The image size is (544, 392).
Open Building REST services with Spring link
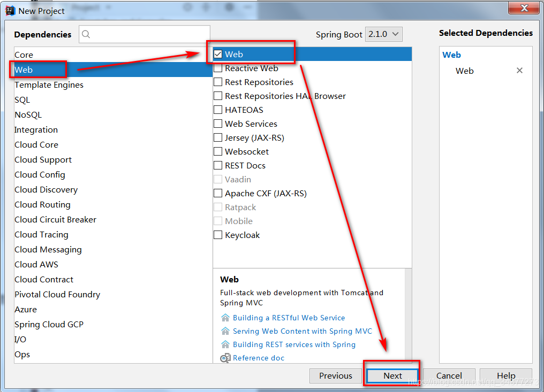click(x=294, y=344)
